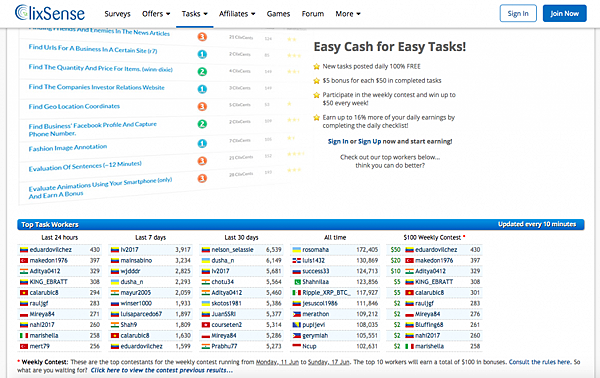Viewport: 600px width, 378px height.
Task: Open 'Evaluate Animations Using Your Smartphone' task
Action: pos(100,187)
